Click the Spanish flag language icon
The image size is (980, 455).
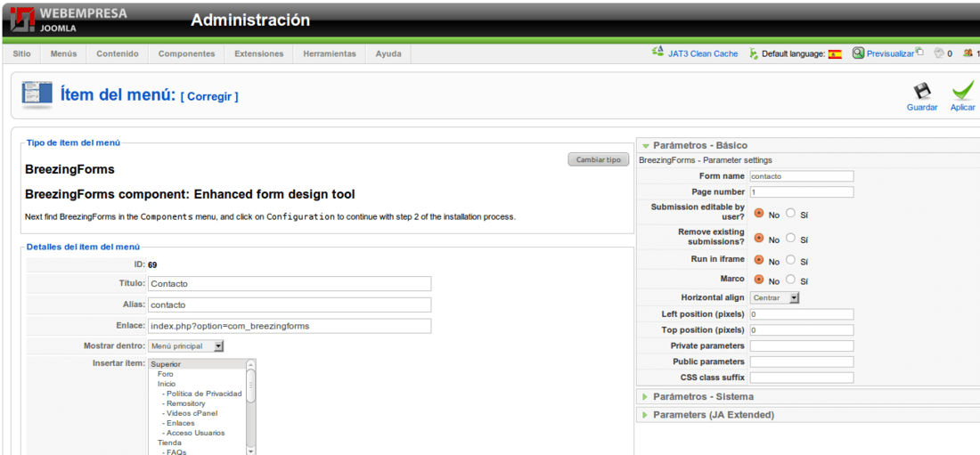(x=835, y=54)
